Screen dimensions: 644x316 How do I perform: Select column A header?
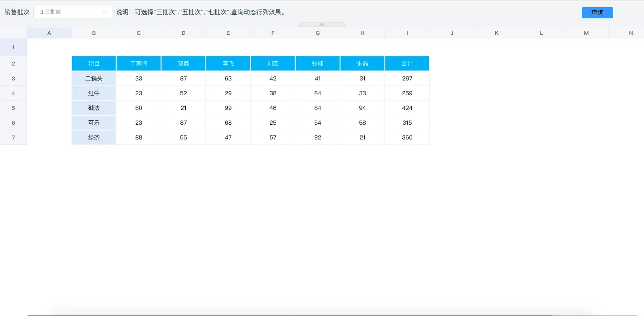tap(49, 33)
